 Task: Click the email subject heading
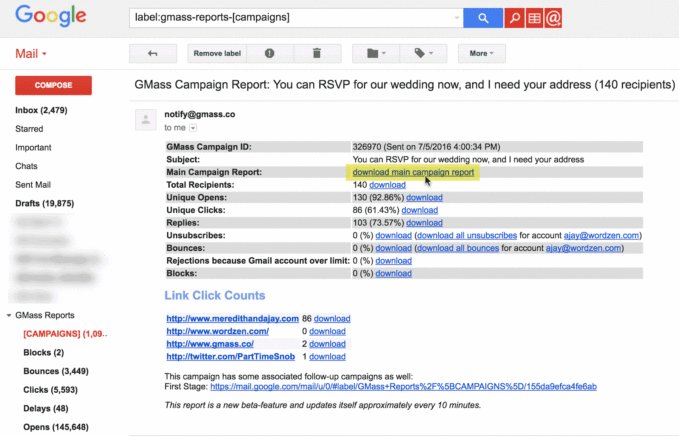[x=404, y=84]
